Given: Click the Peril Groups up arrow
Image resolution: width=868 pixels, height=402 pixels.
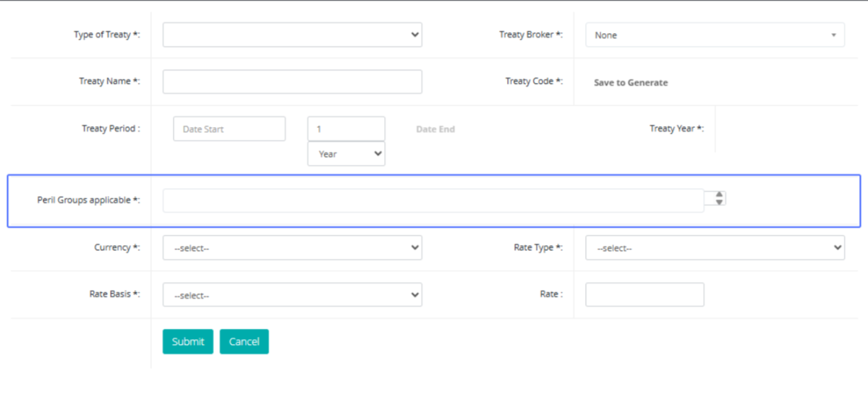Looking at the screenshot, I should tap(719, 194).
